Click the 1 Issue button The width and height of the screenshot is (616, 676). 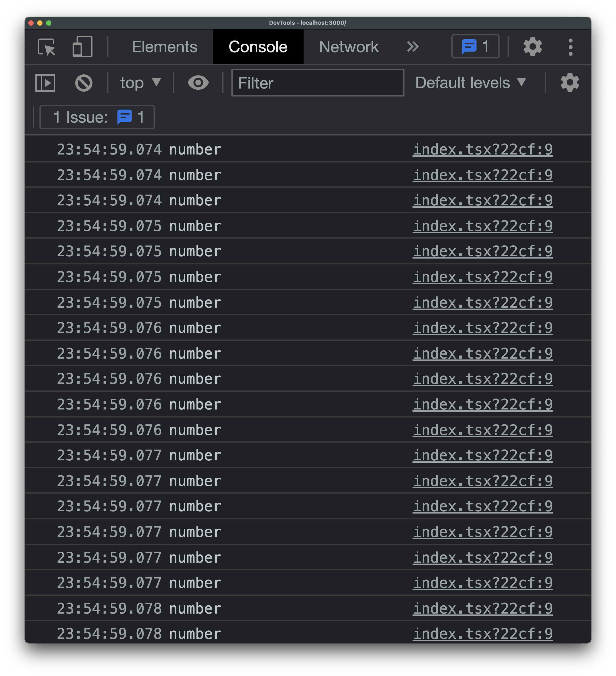(97, 117)
